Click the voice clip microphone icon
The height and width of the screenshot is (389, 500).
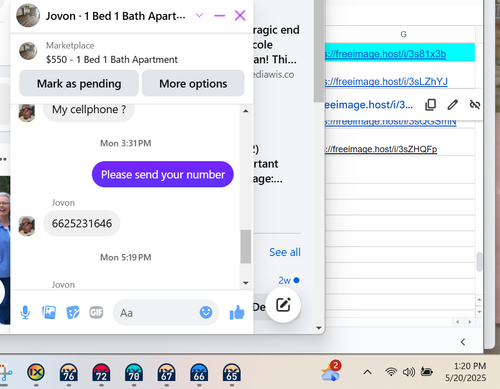(x=25, y=313)
